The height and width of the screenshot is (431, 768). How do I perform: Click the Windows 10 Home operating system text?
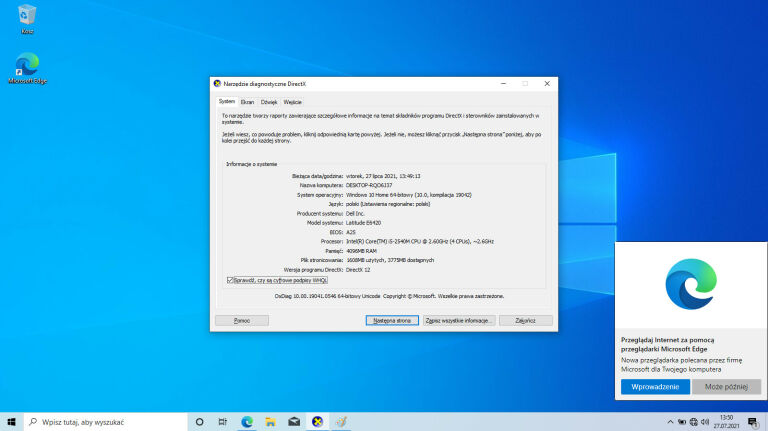[408, 195]
